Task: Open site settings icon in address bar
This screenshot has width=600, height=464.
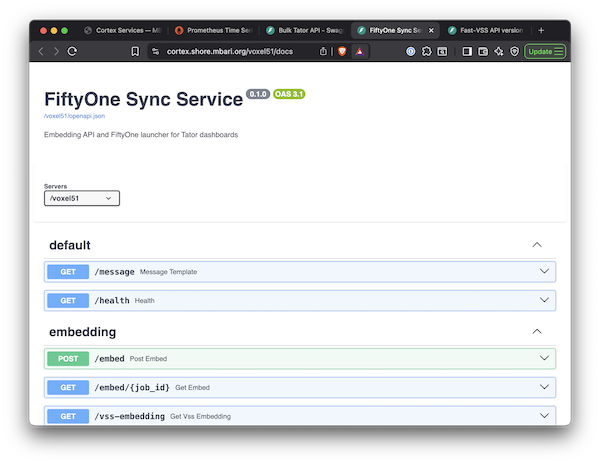Action: coord(155,51)
